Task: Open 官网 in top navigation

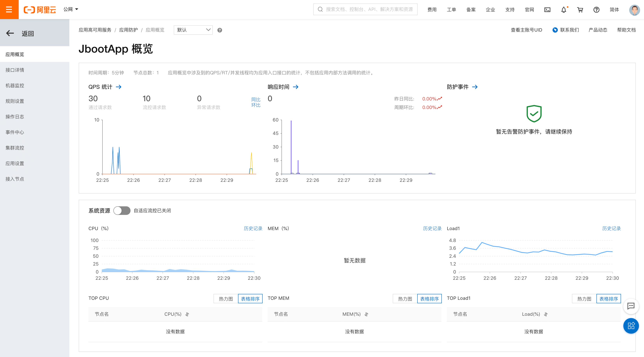Action: click(x=529, y=10)
